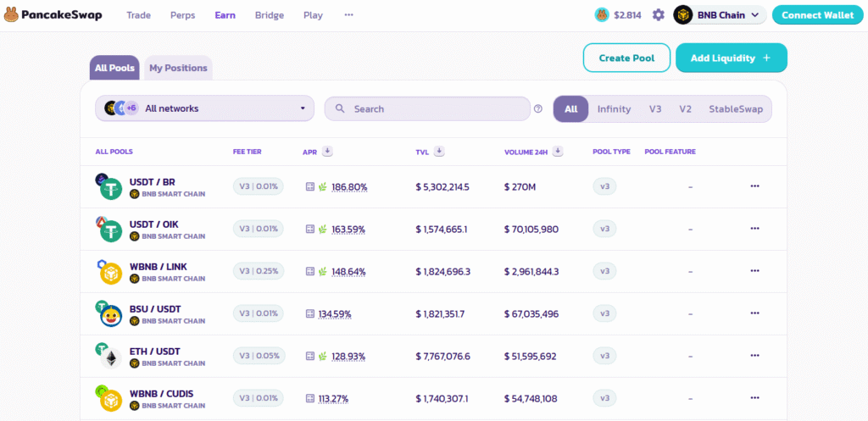Sort pools by APR arrow icon
The image size is (868, 421).
327,152
